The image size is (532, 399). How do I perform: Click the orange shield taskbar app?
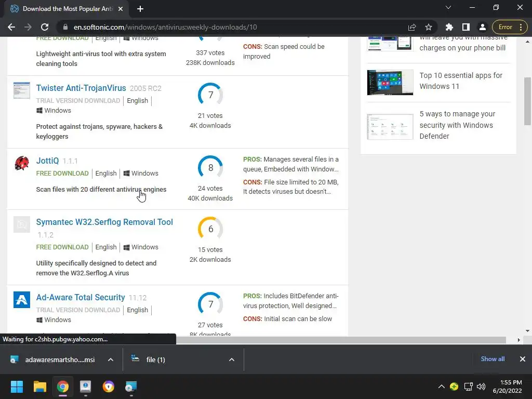(108, 387)
